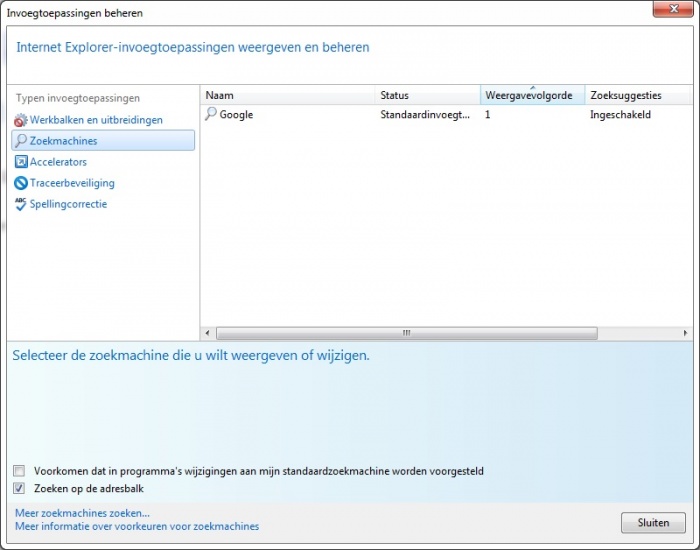Click the Werkbalken en uitbreidingen gear icon
Image resolution: width=700 pixels, height=550 pixels.
[x=21, y=120]
